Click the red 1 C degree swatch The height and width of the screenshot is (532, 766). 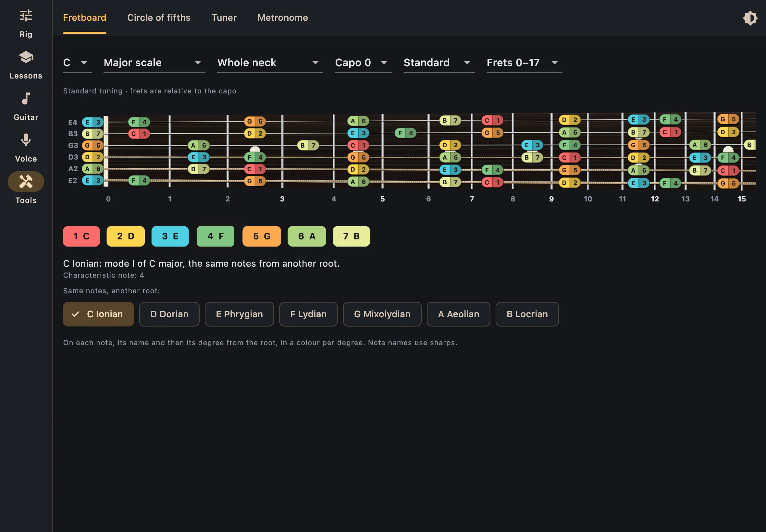click(81, 236)
